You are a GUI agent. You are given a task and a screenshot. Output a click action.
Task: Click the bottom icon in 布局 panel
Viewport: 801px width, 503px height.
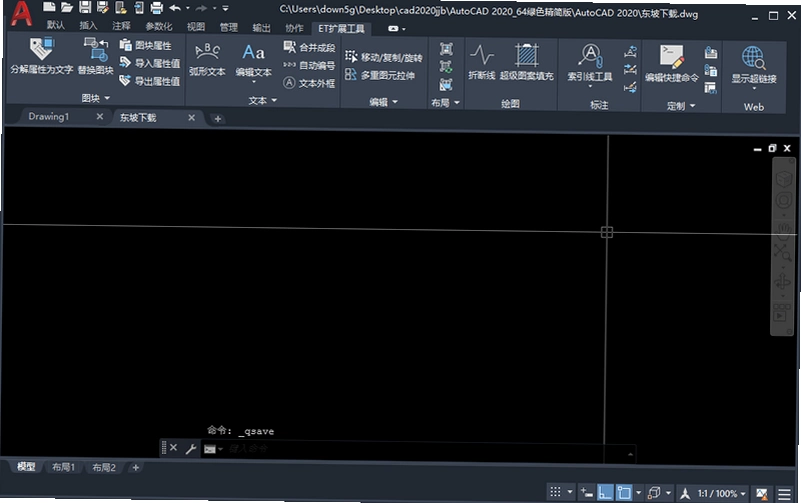click(446, 84)
